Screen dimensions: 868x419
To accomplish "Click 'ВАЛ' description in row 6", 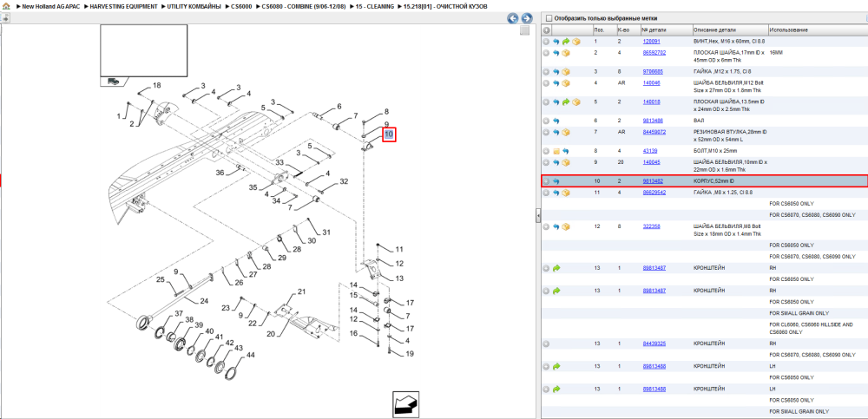I will (x=699, y=120).
